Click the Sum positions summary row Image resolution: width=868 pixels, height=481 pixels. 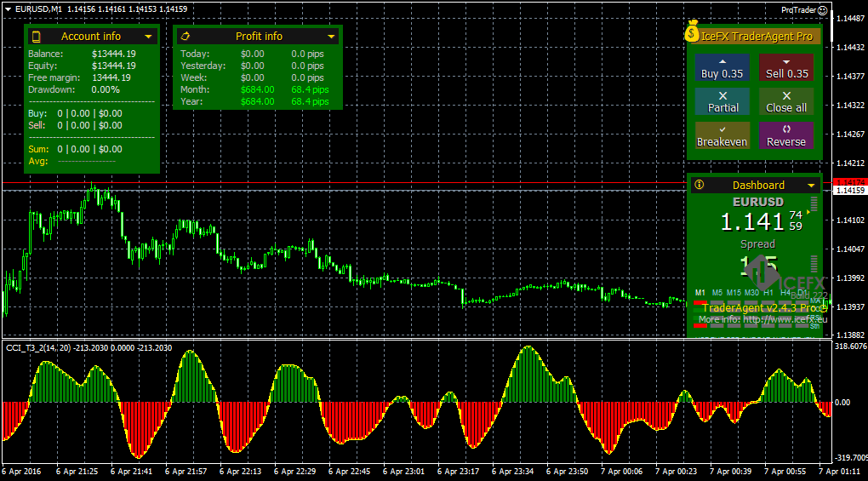point(75,149)
